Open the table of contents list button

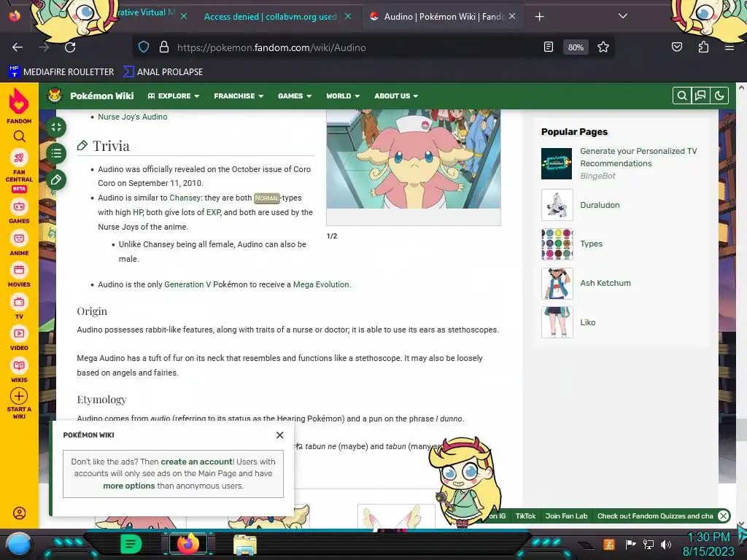click(56, 153)
